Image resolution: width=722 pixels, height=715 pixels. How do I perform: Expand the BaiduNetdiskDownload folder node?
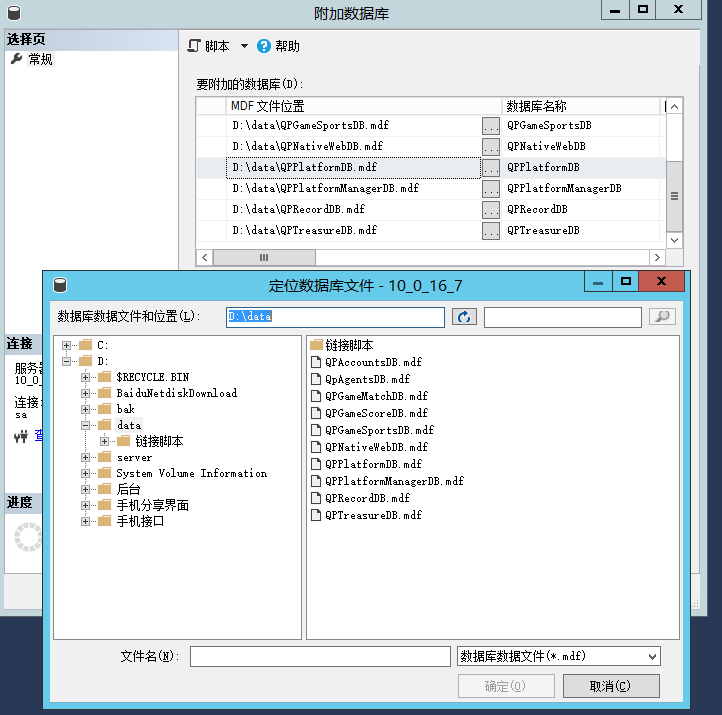click(x=85, y=393)
